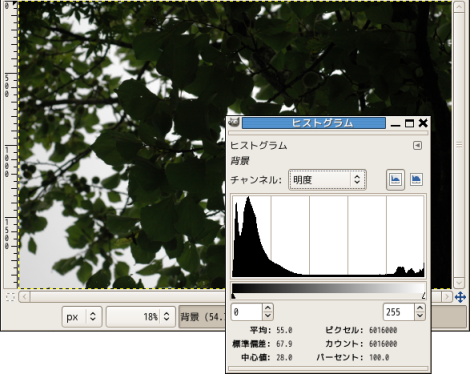Click inside the histogram graph area
Image resolution: width=470 pixels, height=374 pixels.
[328, 236]
